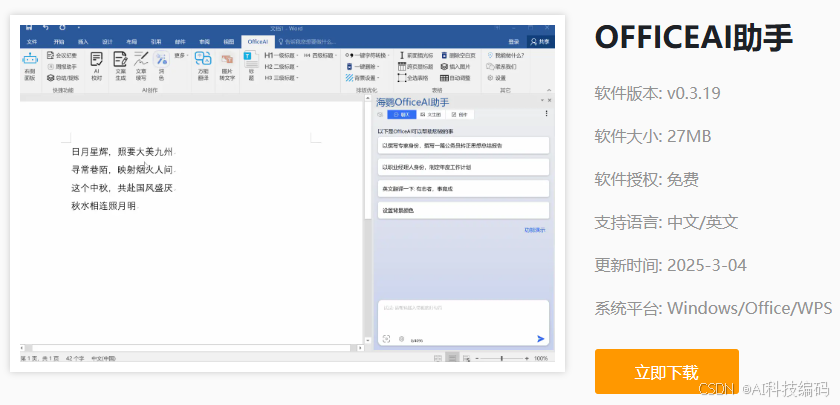Open the 一键删除 dropdown
840x405 pixels.
(x=363, y=66)
